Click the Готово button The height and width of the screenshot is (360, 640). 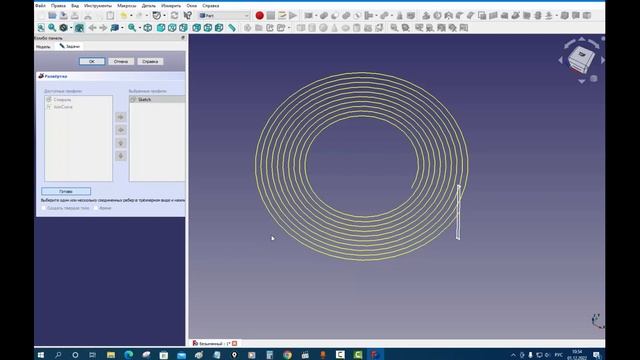click(66, 191)
